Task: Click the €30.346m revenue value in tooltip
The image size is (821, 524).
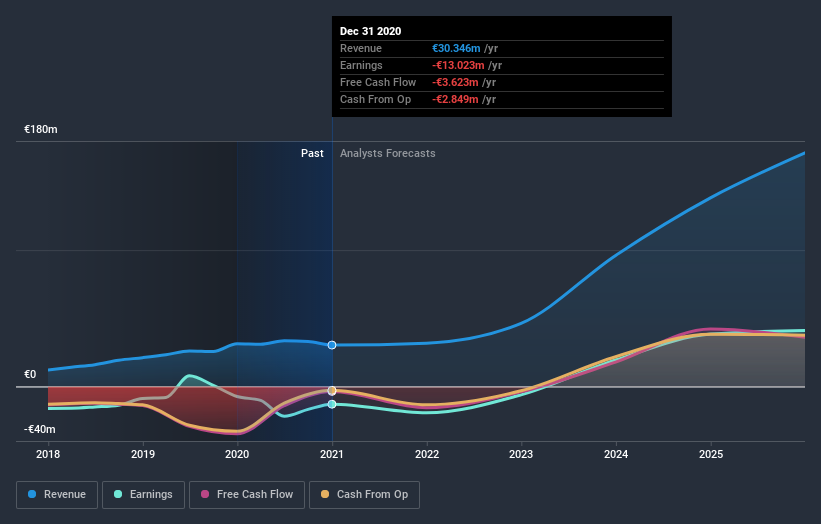Action: [x=456, y=48]
